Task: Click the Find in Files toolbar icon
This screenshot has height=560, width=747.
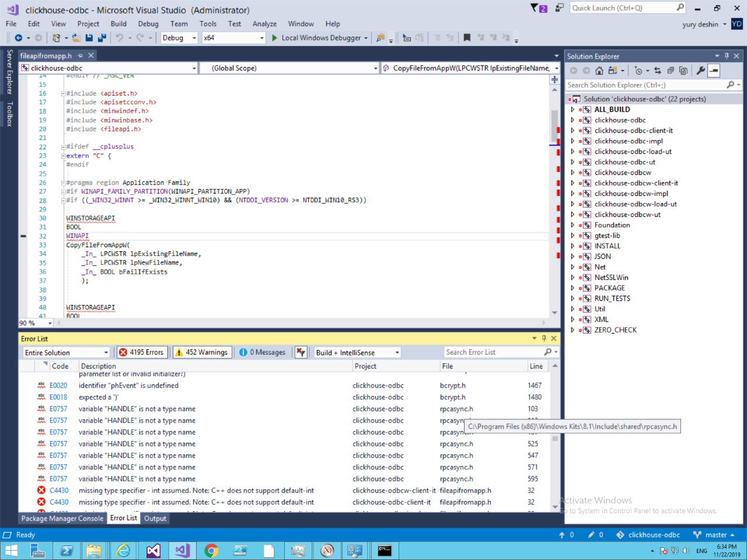Action: click(381, 38)
